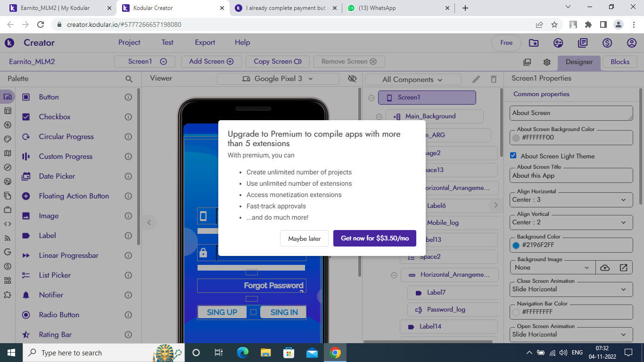
Task: Open Align Horizontal dropdown
Action: 571,199
